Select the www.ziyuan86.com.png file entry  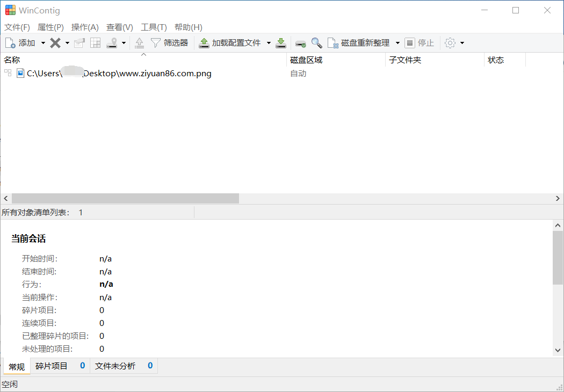coord(119,74)
